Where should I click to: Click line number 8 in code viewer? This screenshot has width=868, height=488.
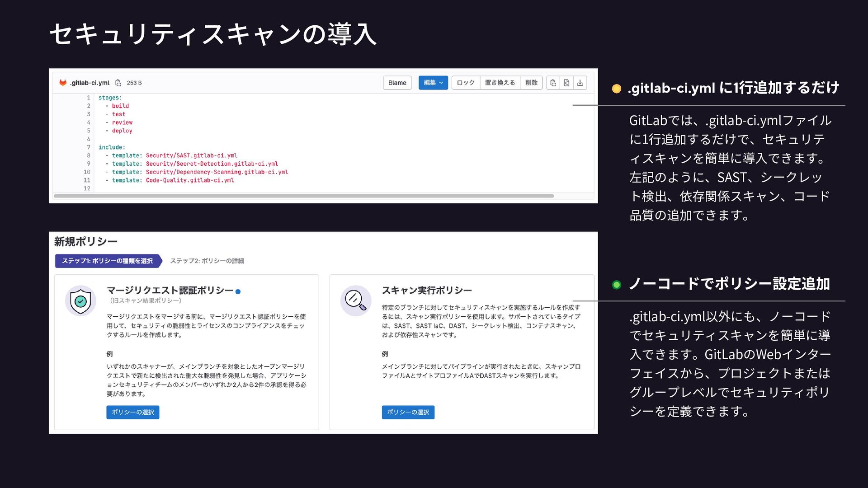pos(89,155)
